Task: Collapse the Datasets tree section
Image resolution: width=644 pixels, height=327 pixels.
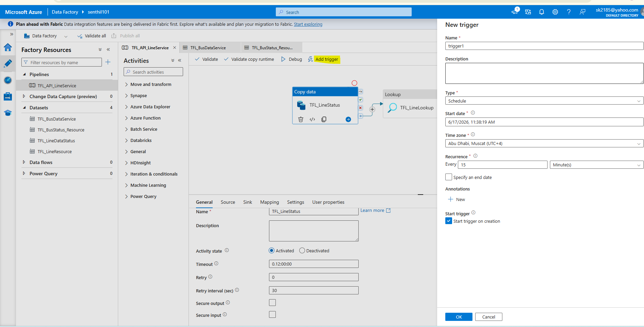Action: pos(24,108)
